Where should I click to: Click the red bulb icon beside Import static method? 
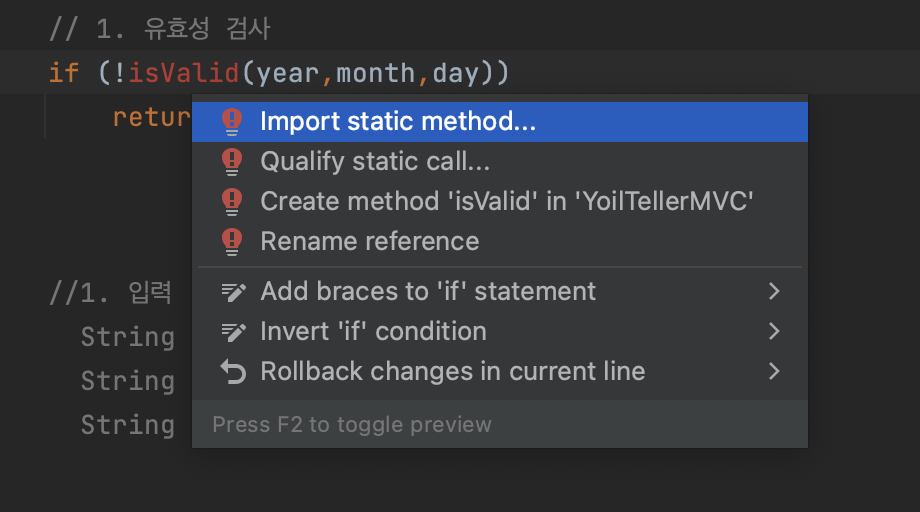pyautogui.click(x=232, y=121)
